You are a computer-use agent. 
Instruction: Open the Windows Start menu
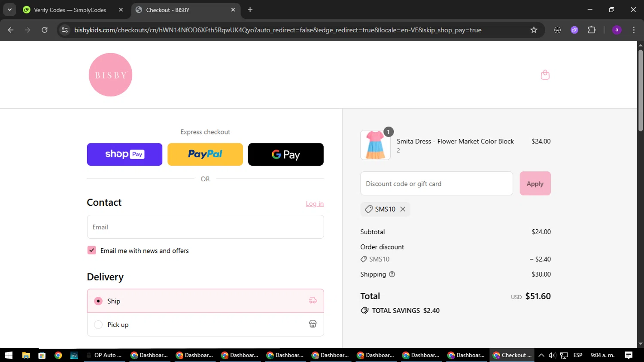[9, 355]
